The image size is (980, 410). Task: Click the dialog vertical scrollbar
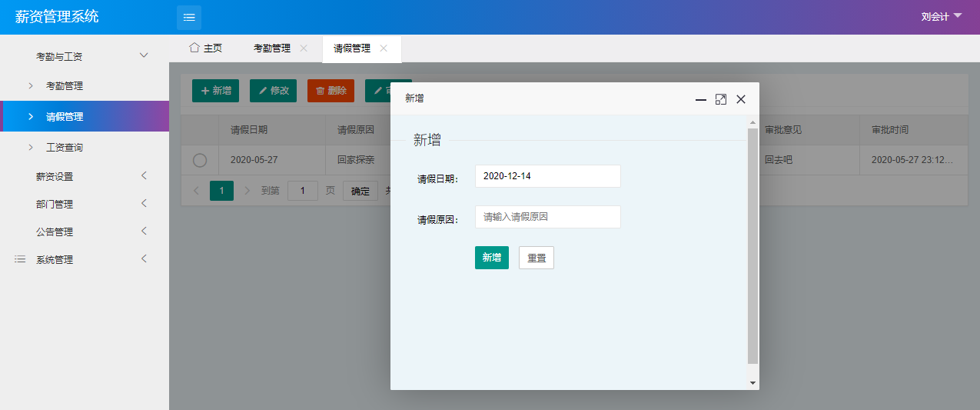point(752,245)
